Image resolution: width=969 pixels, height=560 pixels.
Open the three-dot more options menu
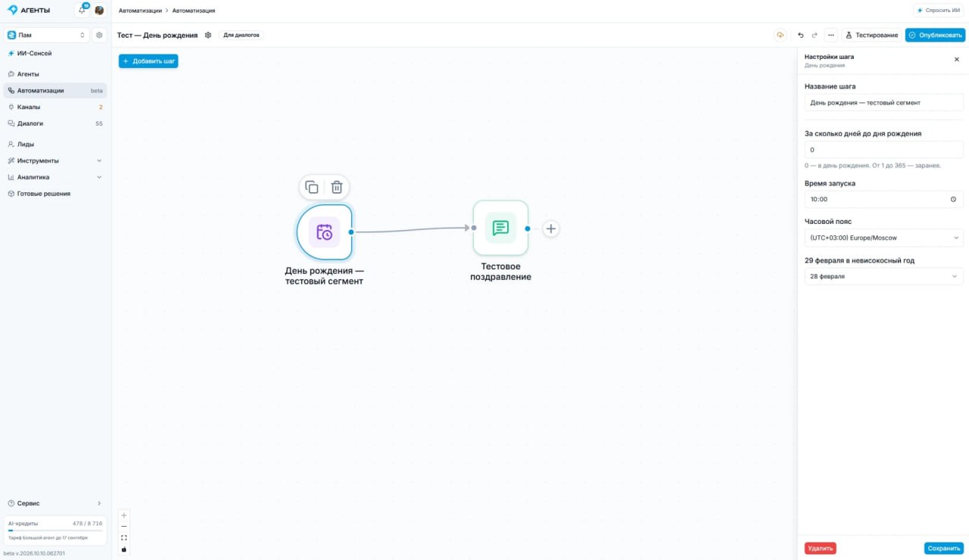tap(830, 35)
